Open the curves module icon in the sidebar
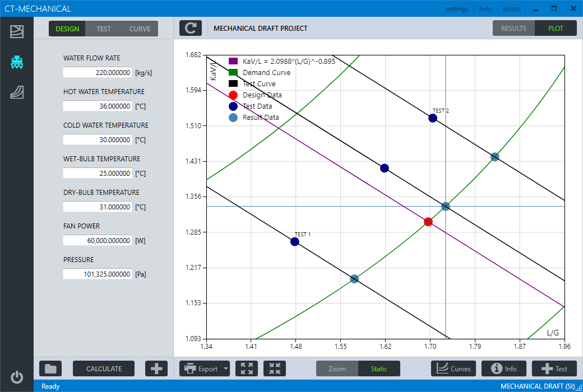The width and height of the screenshot is (583, 392). (17, 92)
